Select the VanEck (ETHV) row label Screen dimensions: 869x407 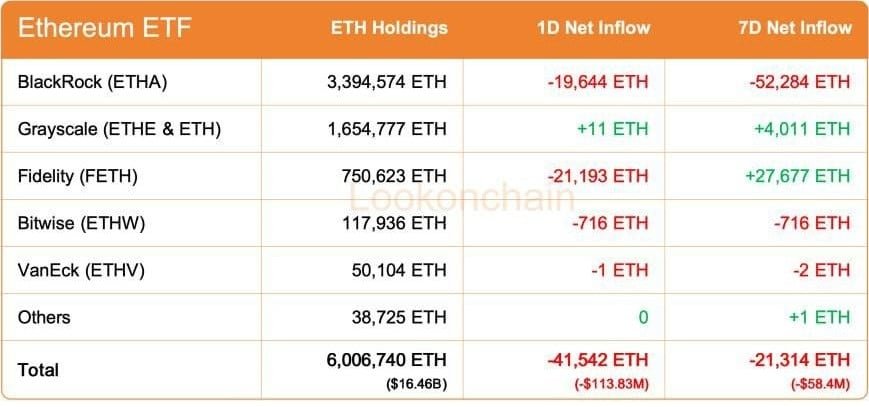click(x=79, y=270)
